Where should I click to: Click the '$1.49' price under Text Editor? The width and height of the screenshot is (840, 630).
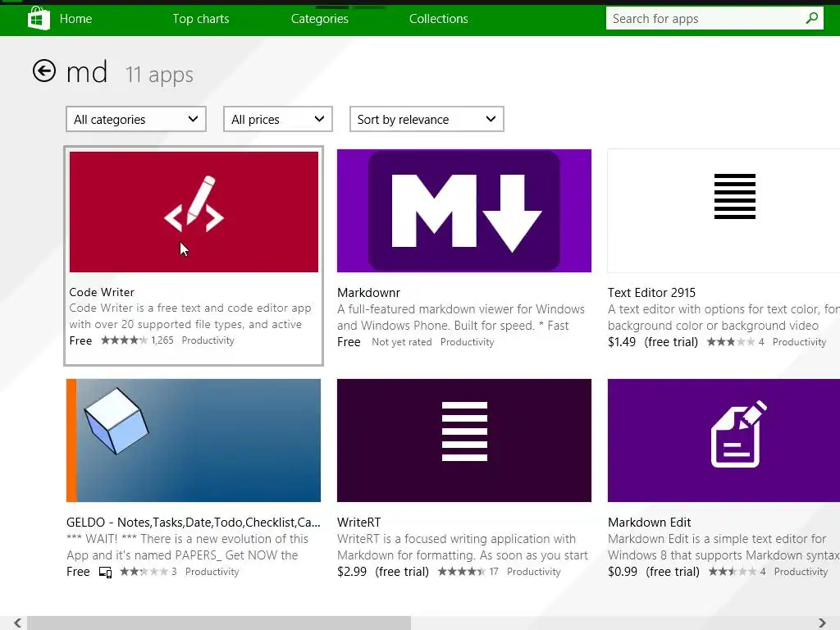point(622,342)
